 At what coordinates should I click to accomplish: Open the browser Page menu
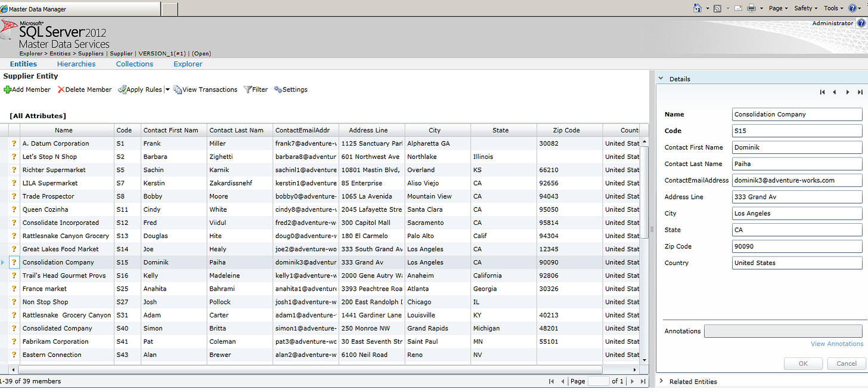click(x=778, y=8)
